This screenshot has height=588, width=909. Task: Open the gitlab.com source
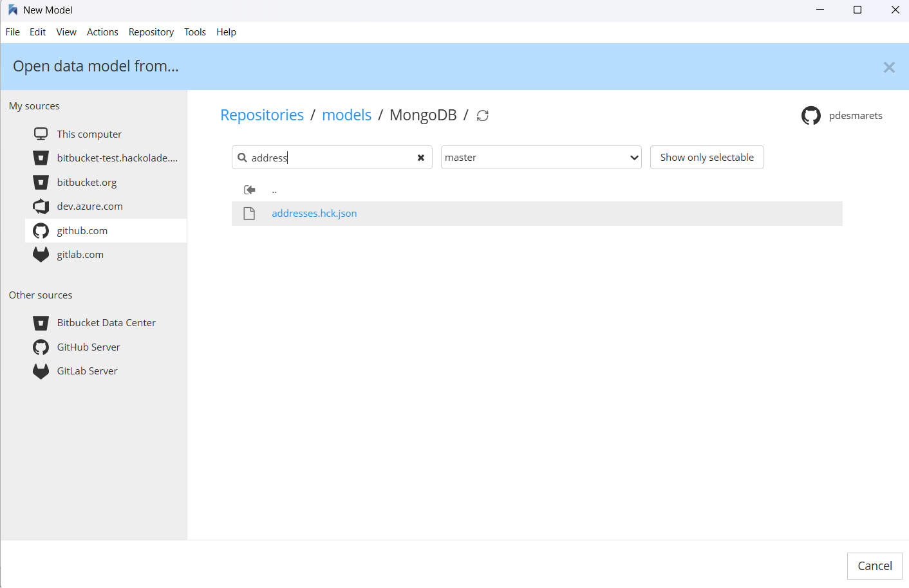[80, 254]
